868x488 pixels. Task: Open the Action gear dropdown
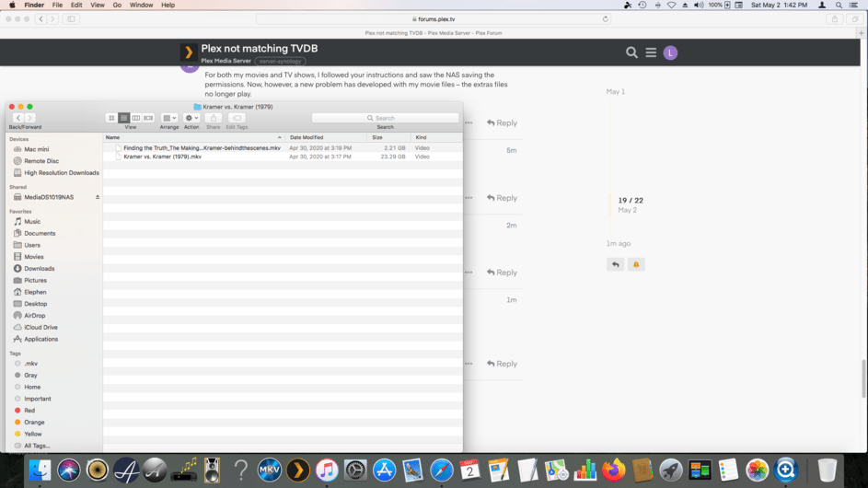(x=191, y=118)
